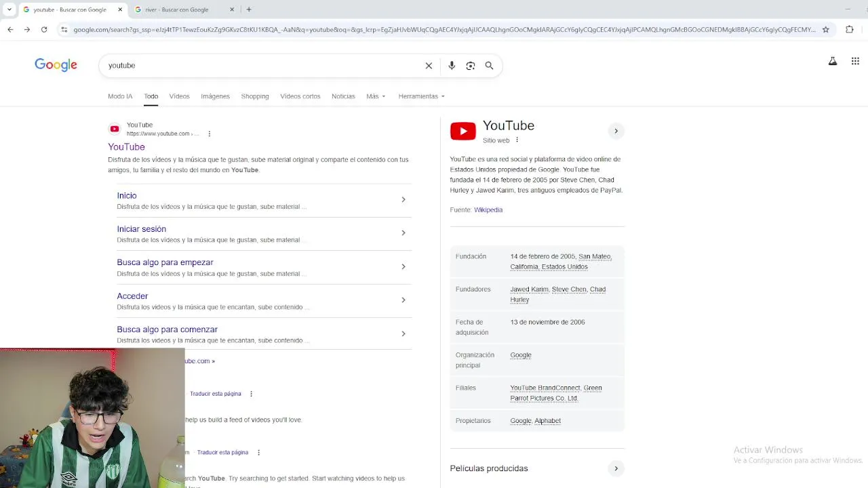Viewport: 868px width, 488px height.
Task: Open the 'Busca algo para comenzar' arrow
Action: [x=403, y=334]
